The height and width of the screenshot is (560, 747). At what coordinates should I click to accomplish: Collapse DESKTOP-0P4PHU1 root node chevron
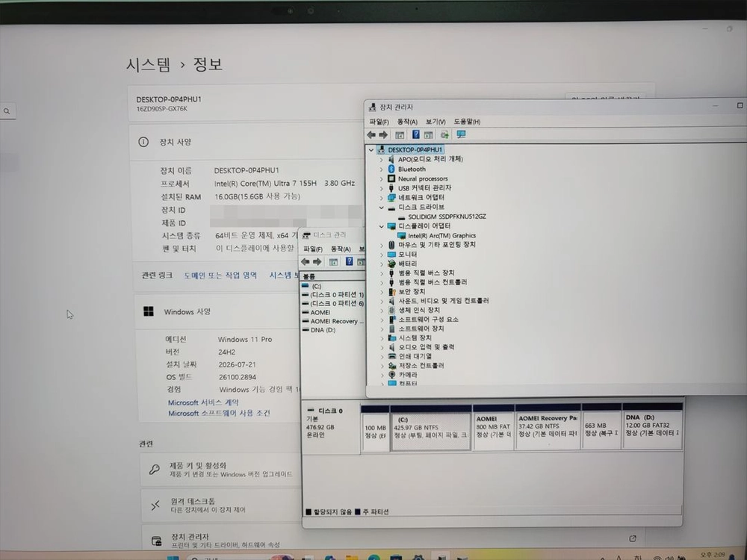(371, 150)
